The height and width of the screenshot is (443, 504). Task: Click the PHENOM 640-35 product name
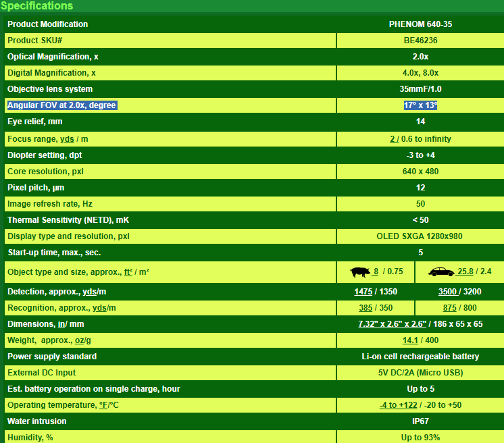[420, 24]
